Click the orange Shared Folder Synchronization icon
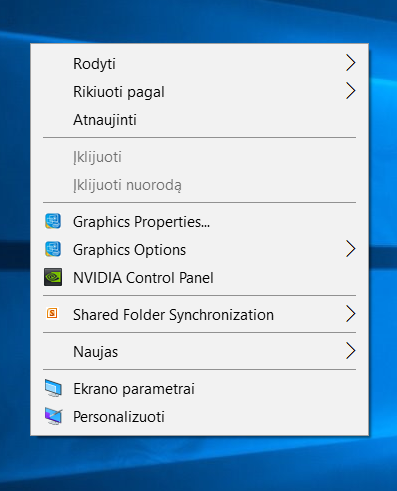The height and width of the screenshot is (491, 397). [52, 314]
